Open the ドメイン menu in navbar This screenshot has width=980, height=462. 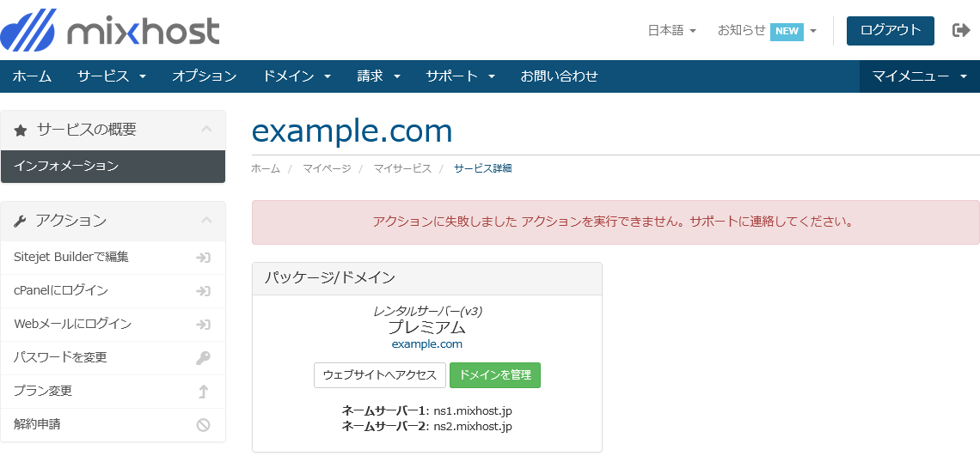pos(297,76)
